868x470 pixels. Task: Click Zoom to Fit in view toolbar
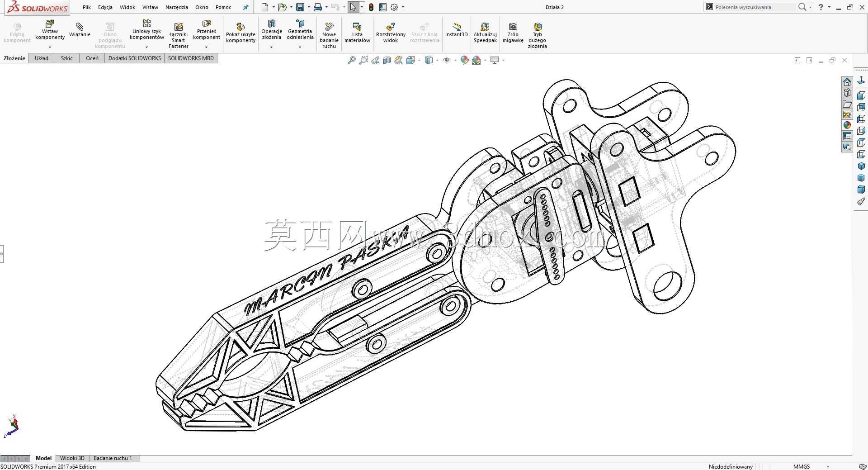351,60
